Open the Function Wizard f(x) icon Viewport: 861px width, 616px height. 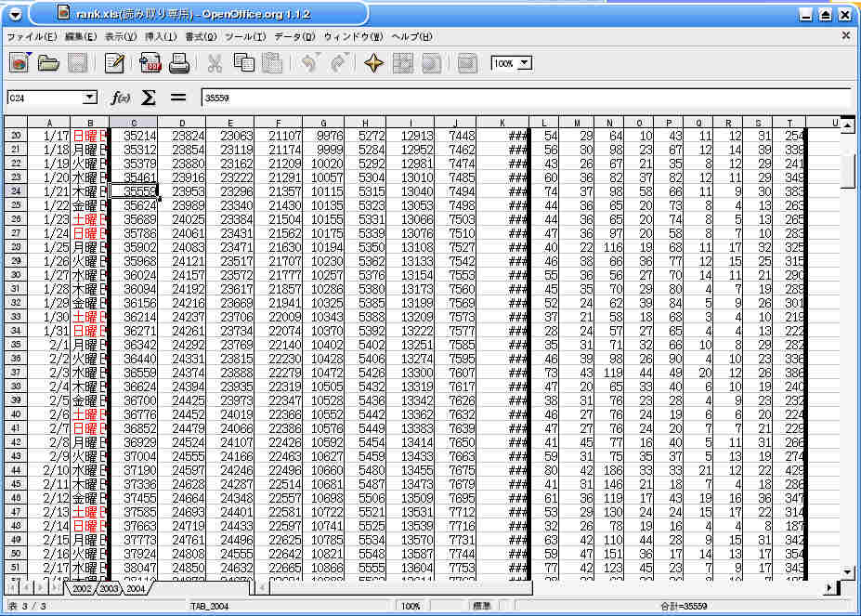pyautogui.click(x=120, y=98)
